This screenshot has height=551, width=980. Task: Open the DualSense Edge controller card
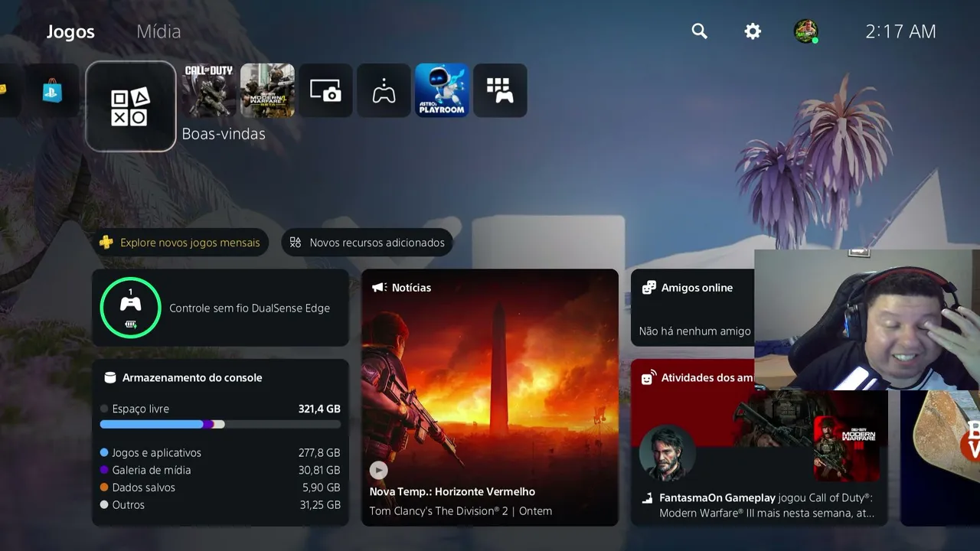220,308
